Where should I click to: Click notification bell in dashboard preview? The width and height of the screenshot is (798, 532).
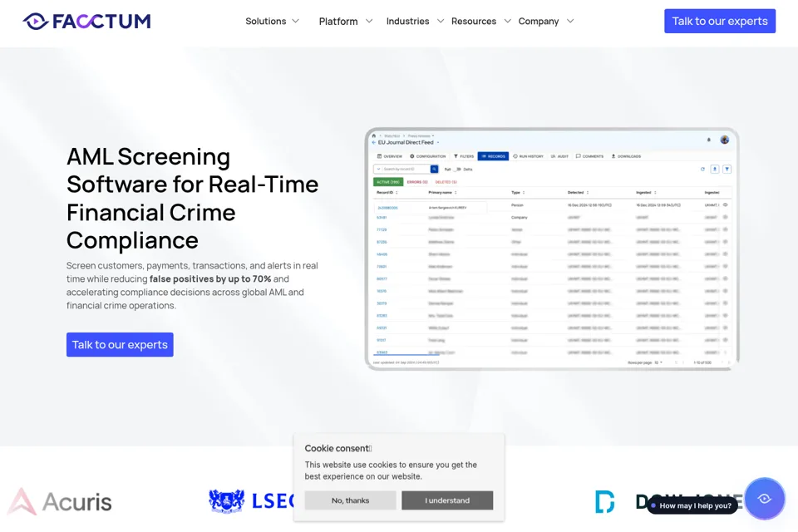(x=708, y=140)
